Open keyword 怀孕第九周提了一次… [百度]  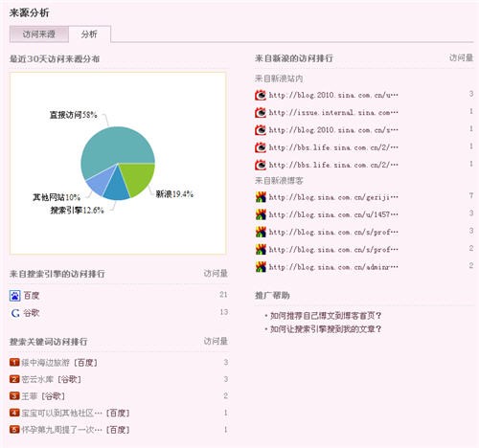click(x=76, y=430)
